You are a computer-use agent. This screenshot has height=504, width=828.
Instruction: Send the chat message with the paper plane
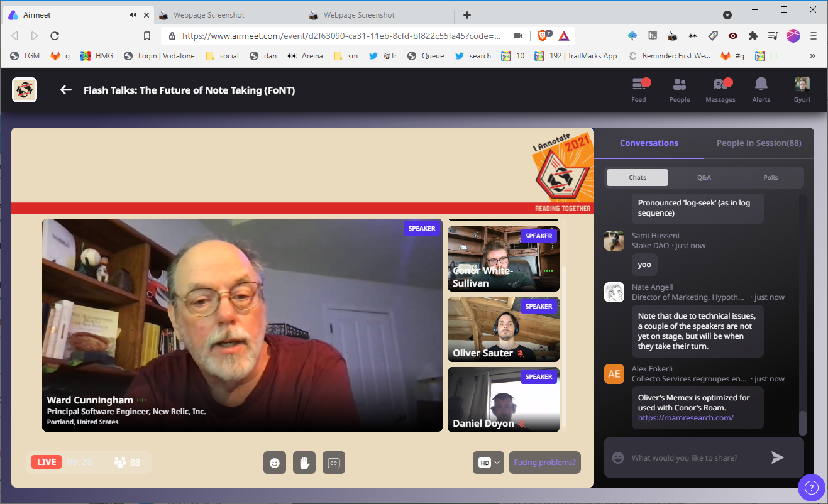(x=778, y=457)
